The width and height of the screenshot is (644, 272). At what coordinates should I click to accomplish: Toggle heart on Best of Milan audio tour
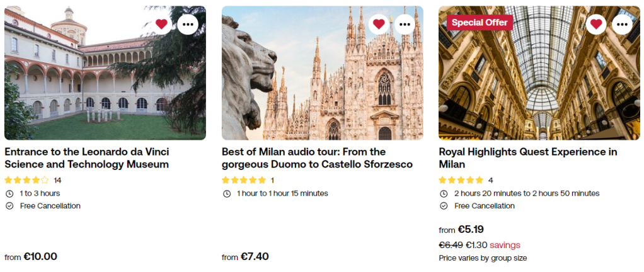[x=379, y=25]
